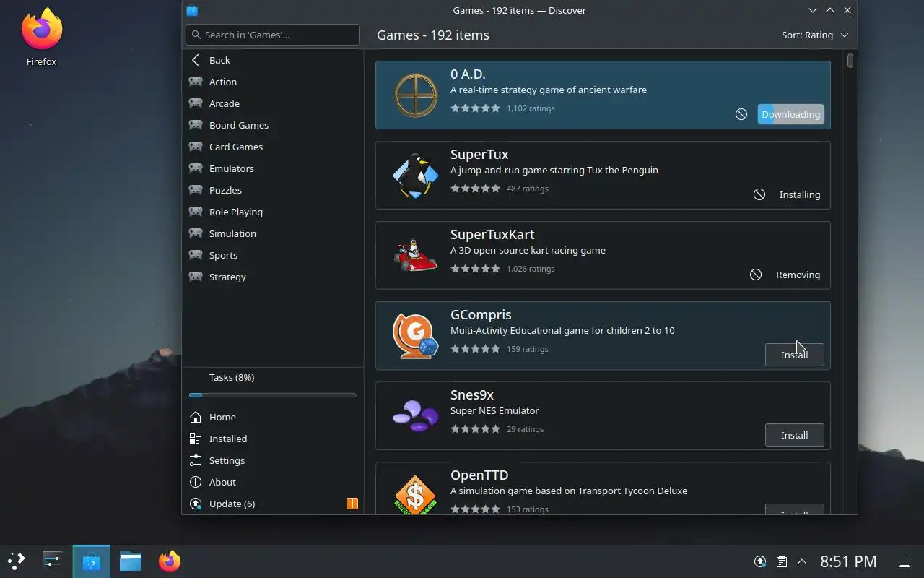Select the Board Games category
The height and width of the screenshot is (578, 924).
tap(273, 125)
